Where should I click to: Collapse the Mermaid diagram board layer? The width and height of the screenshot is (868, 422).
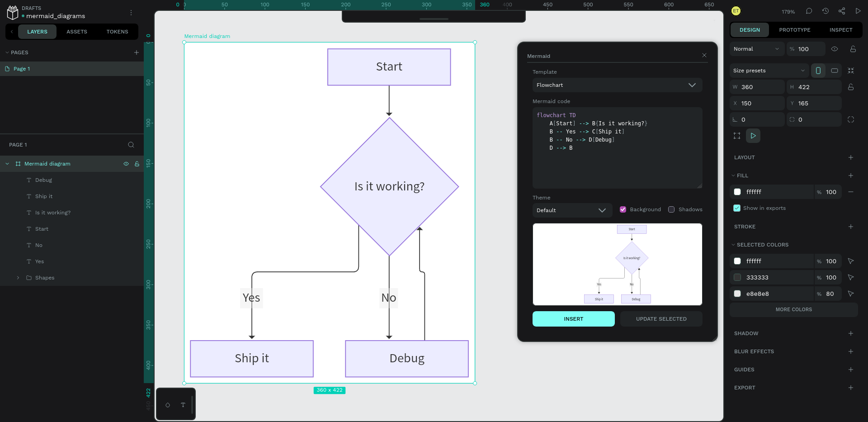coord(7,164)
